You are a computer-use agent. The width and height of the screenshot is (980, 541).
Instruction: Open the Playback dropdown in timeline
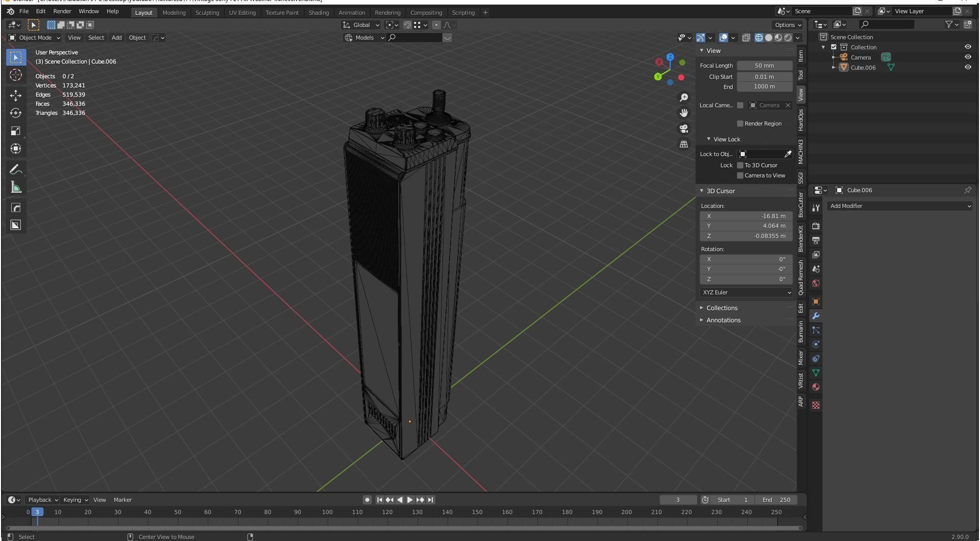tap(43, 500)
